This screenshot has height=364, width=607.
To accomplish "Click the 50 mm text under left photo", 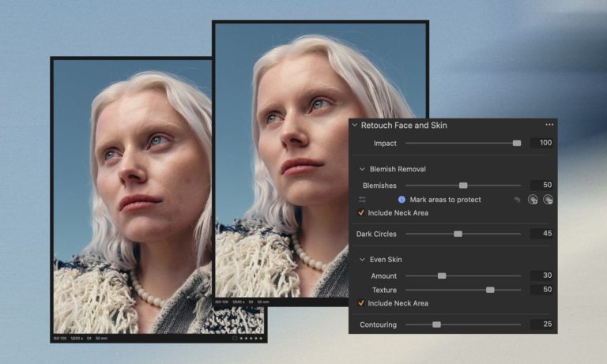I will pyautogui.click(x=101, y=339).
